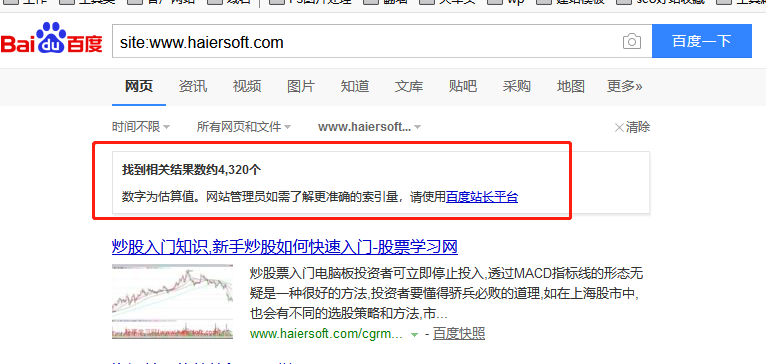Open the 百度站长平台 link
The height and width of the screenshot is (364, 766).
[482, 197]
